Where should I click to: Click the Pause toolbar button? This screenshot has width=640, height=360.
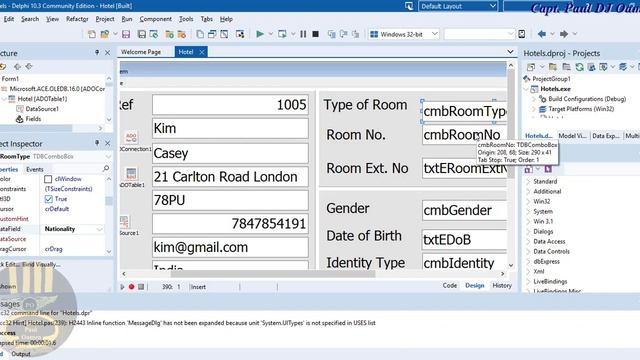[x=303, y=34]
